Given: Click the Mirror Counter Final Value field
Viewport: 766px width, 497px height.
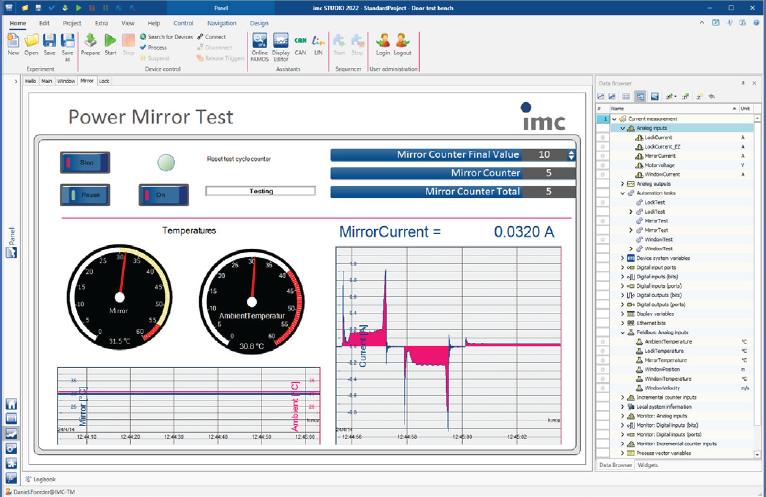Looking at the screenshot, I should point(544,155).
